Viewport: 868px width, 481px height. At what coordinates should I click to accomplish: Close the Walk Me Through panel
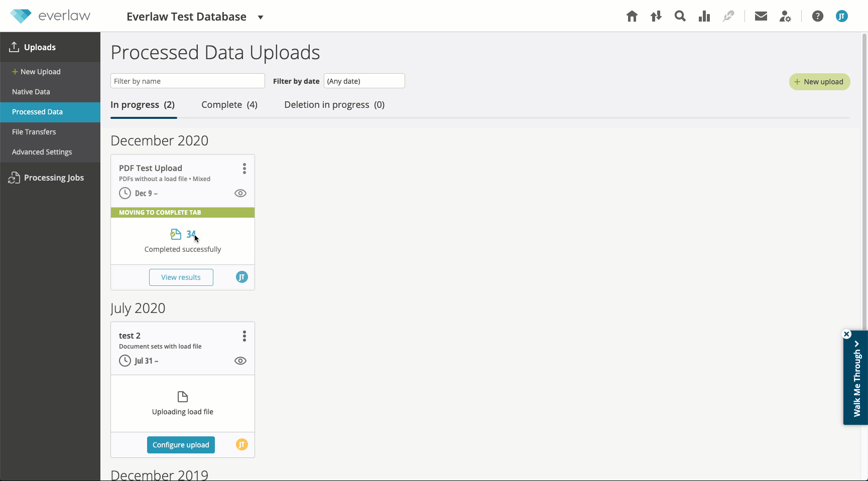click(x=846, y=334)
